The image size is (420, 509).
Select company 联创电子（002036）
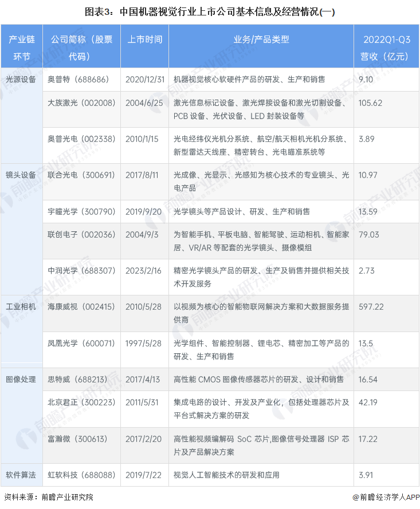tap(81, 235)
